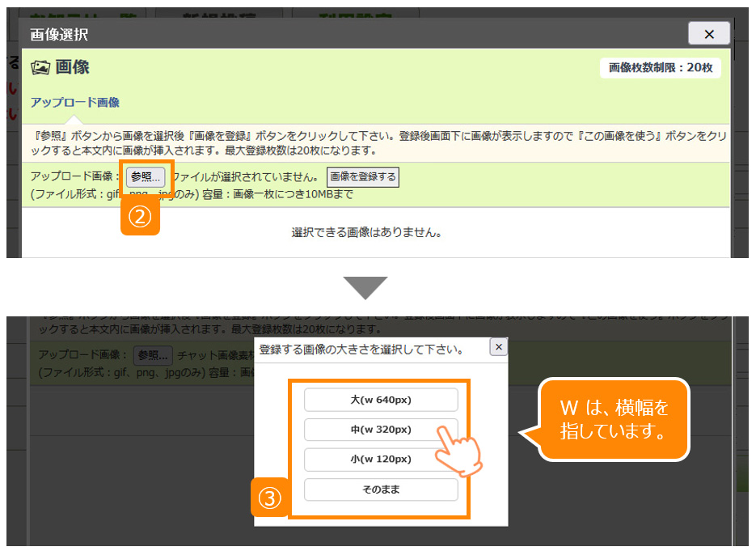Click the ファイルが選択されていません file status text
The width and height of the screenshot is (756, 551).
246,176
